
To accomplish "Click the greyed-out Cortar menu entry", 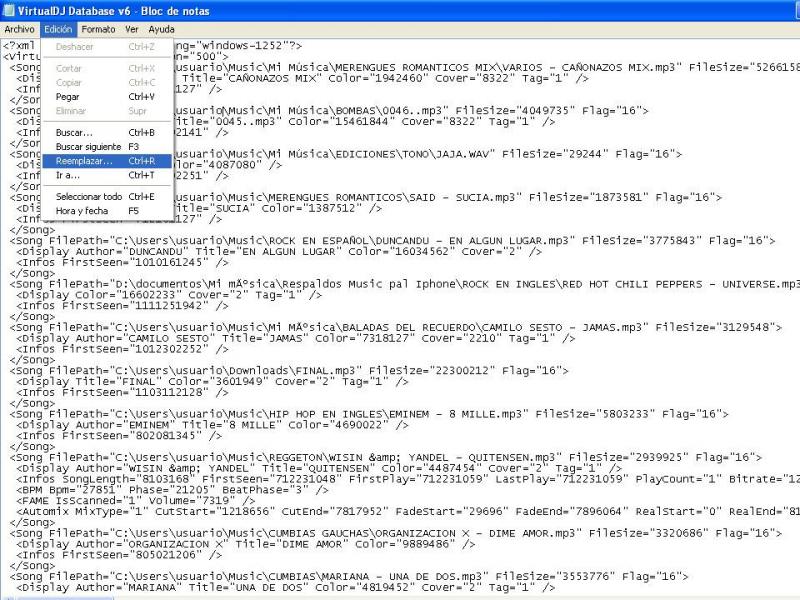I will point(107,68).
